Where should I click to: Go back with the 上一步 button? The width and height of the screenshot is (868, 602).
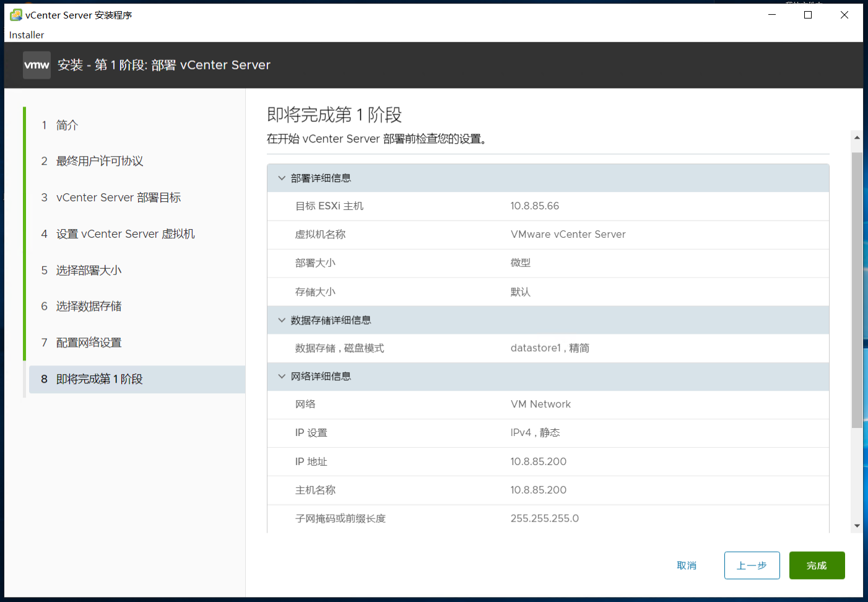752,565
